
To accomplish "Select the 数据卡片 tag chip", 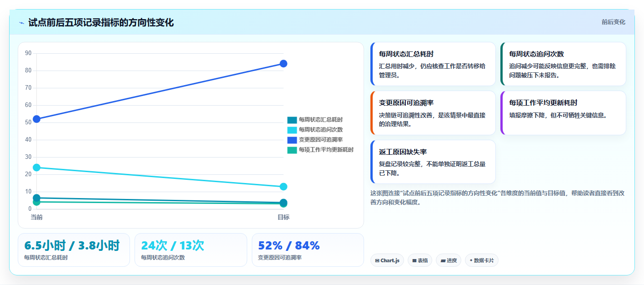I will point(481,260).
